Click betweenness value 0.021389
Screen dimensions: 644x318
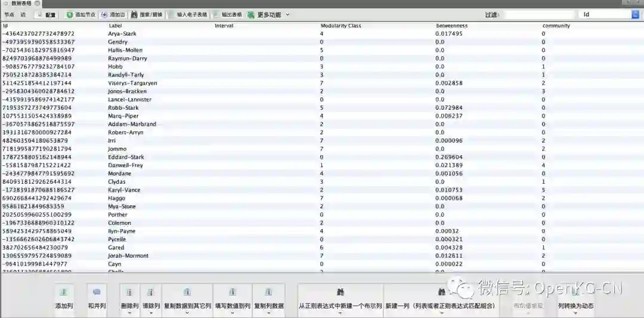point(450,165)
